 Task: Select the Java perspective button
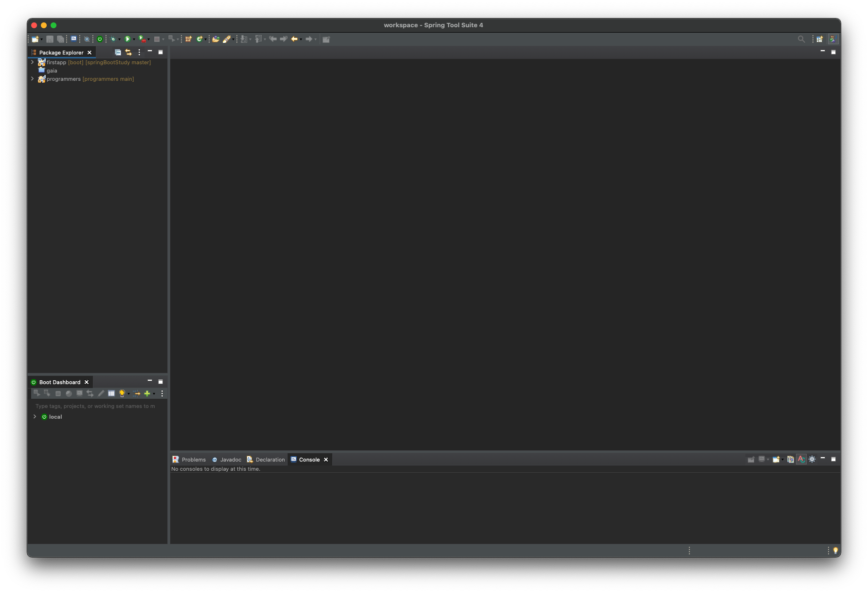[833, 39]
